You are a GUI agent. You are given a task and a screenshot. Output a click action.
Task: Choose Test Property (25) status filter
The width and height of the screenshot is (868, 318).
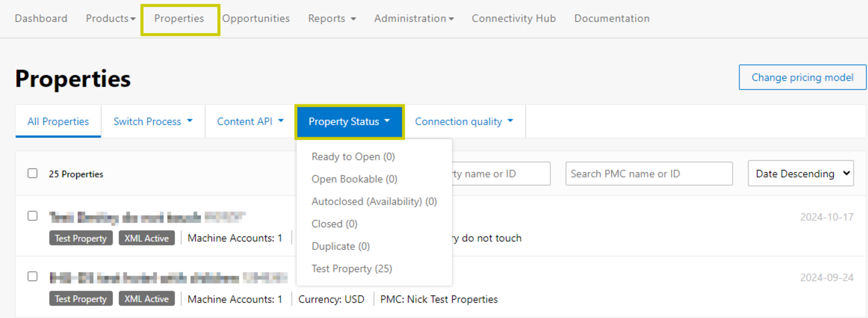click(352, 269)
